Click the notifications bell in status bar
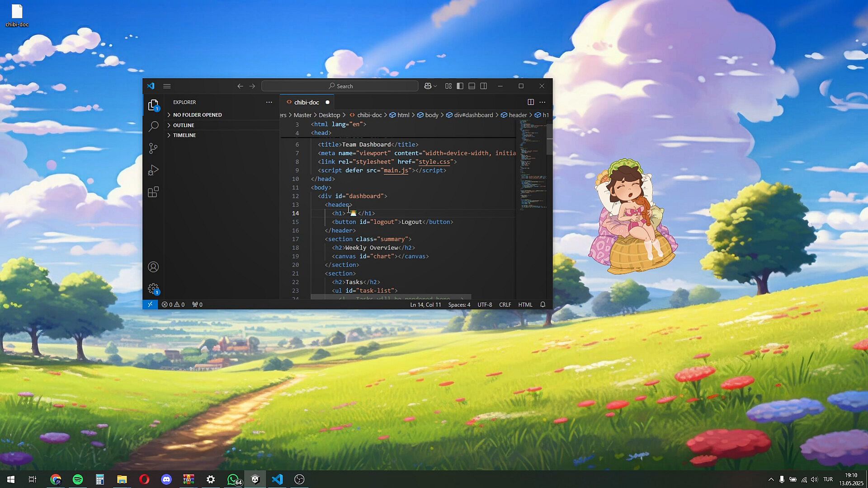The width and height of the screenshot is (868, 488). [x=543, y=305]
